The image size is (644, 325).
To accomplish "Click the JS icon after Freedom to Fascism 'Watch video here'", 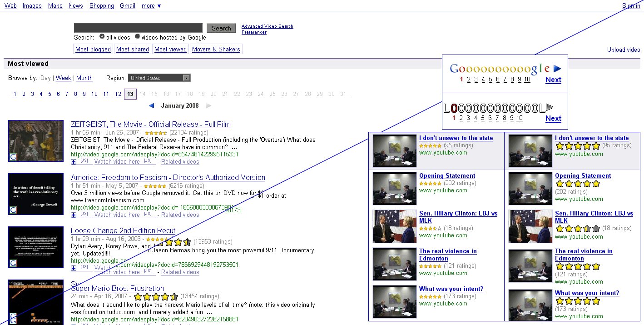I will point(148,214).
